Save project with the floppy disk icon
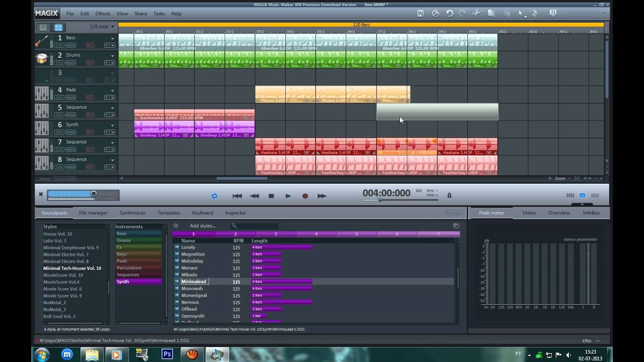 [421, 14]
